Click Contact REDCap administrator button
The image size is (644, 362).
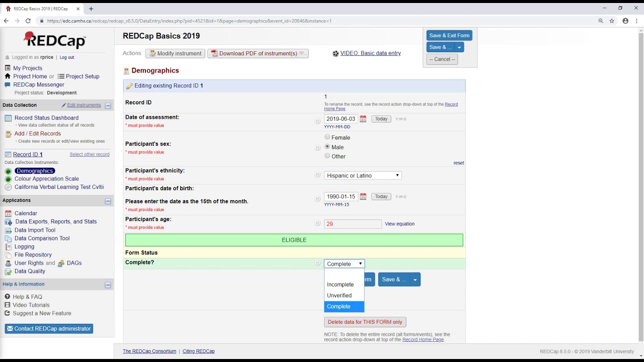point(49,329)
